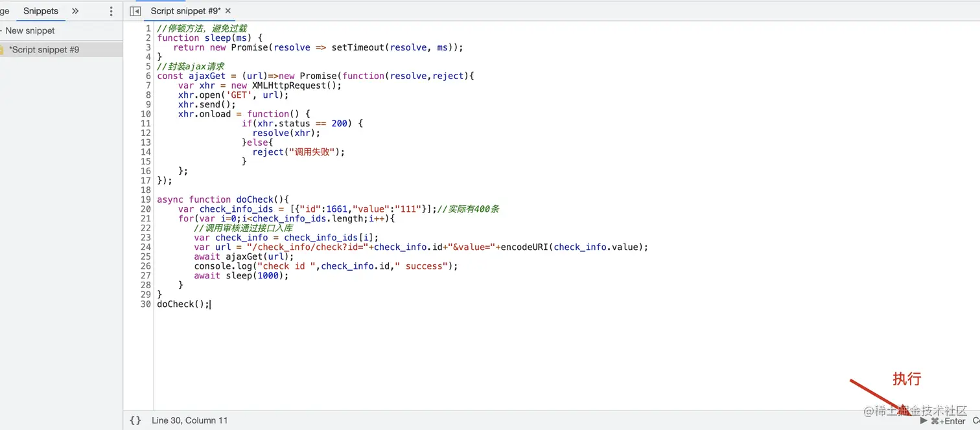The height and width of the screenshot is (430, 980).
Task: Click the console.log("check id " line
Action: pos(325,266)
